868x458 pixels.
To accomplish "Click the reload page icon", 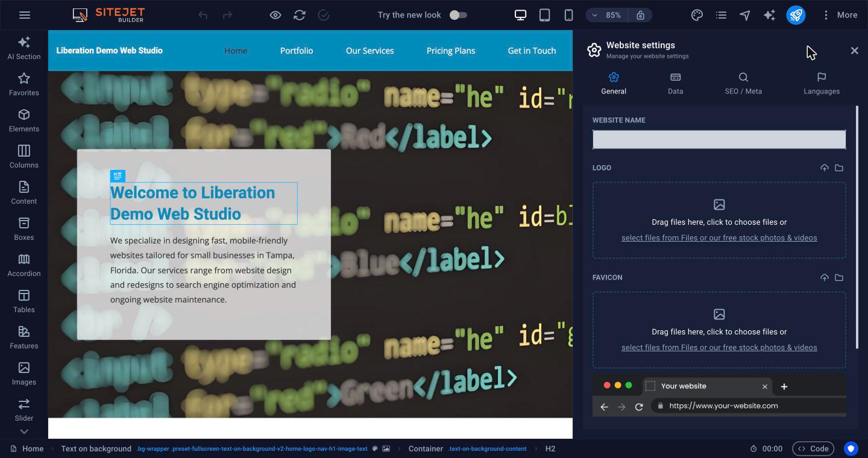I will click(300, 15).
